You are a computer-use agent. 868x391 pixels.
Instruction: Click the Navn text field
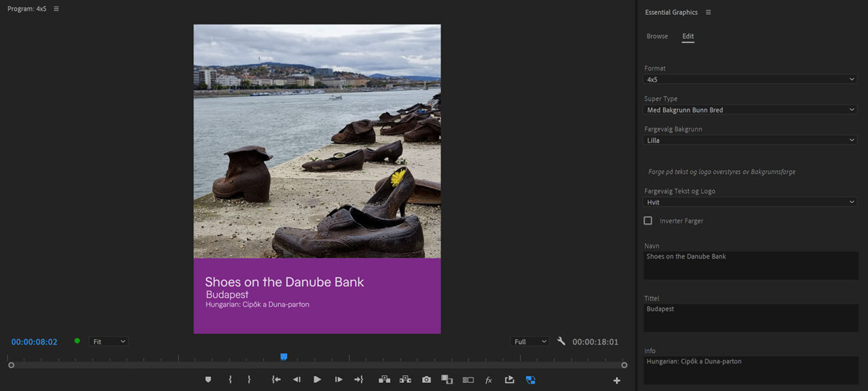(x=750, y=265)
